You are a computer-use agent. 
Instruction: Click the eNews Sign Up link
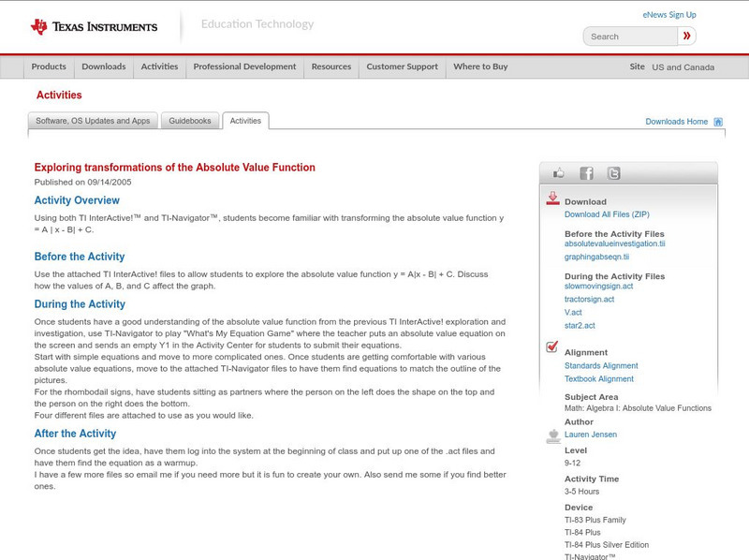(669, 15)
